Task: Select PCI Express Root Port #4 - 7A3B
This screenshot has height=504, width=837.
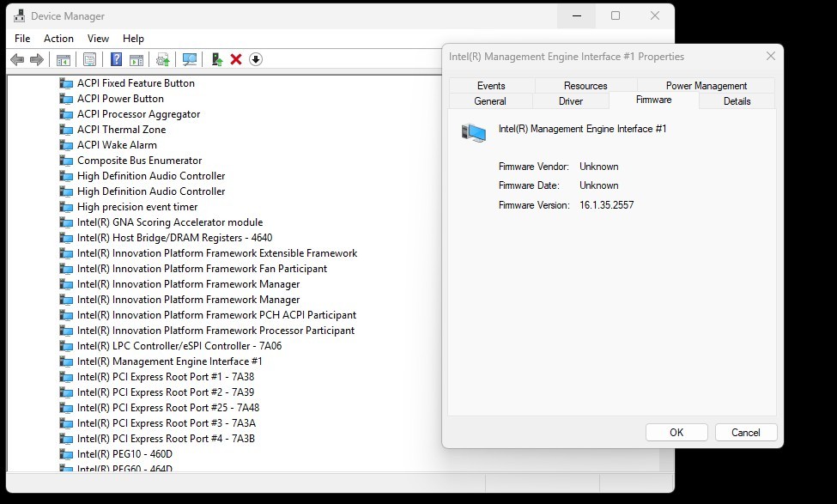Action: pos(166,439)
